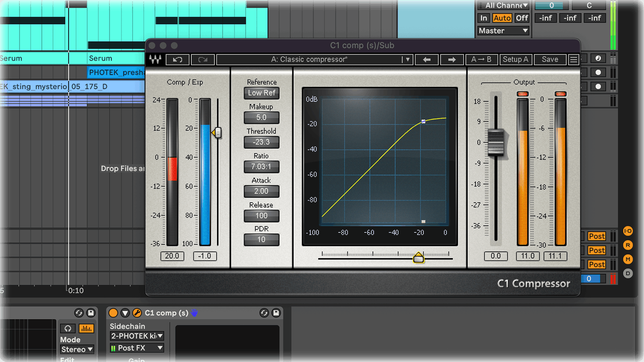This screenshot has width=644, height=362.
Task: Click the Attack value box 2.00
Action: [x=262, y=191]
